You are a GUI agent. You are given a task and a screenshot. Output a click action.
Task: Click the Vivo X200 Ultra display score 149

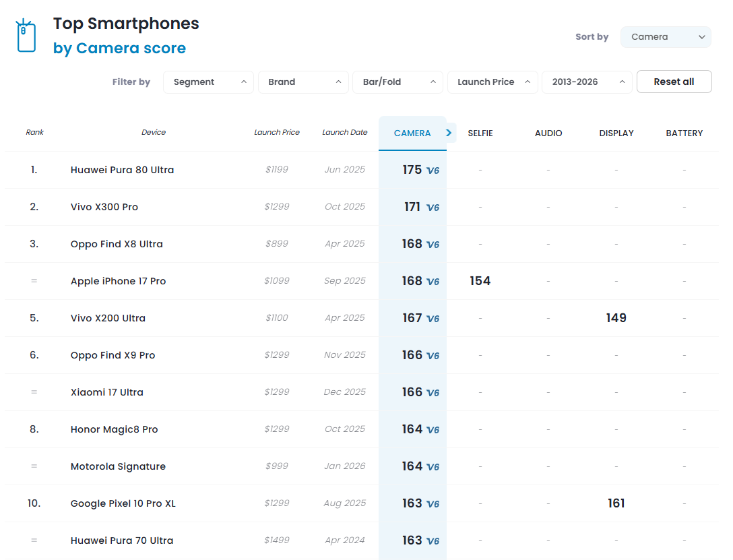point(616,318)
